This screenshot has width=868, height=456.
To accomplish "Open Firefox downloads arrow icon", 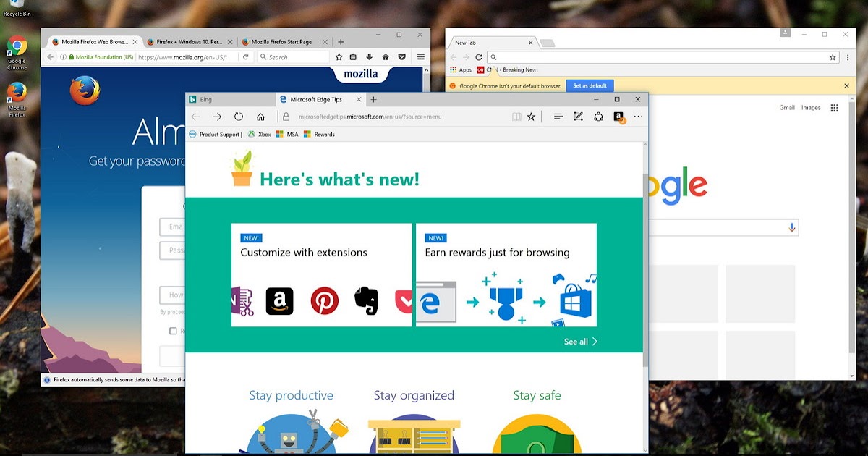I will [369, 57].
